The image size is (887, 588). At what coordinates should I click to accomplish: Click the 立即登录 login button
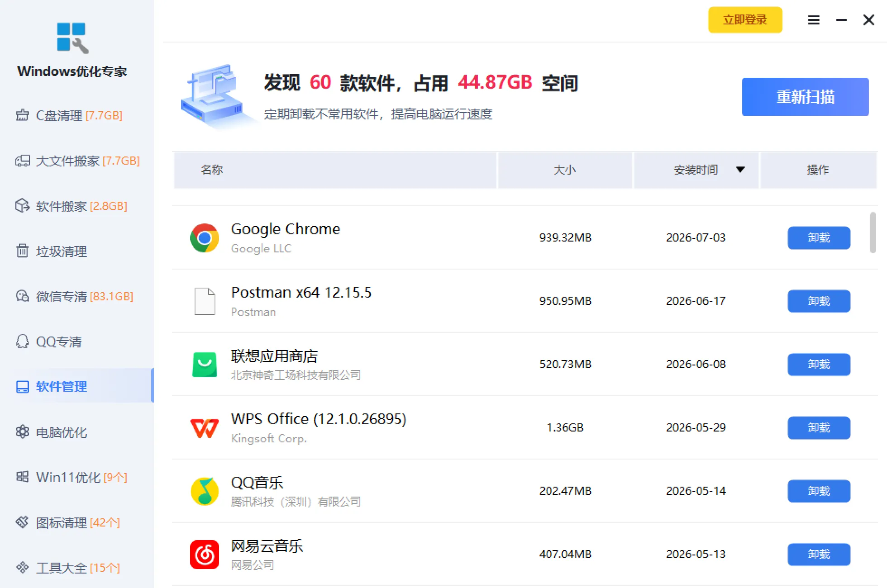(x=745, y=20)
